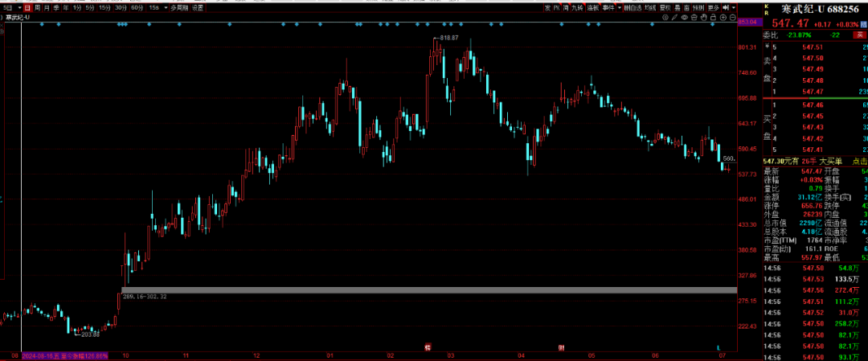Click the 大买单 large buy order text

[830, 161]
